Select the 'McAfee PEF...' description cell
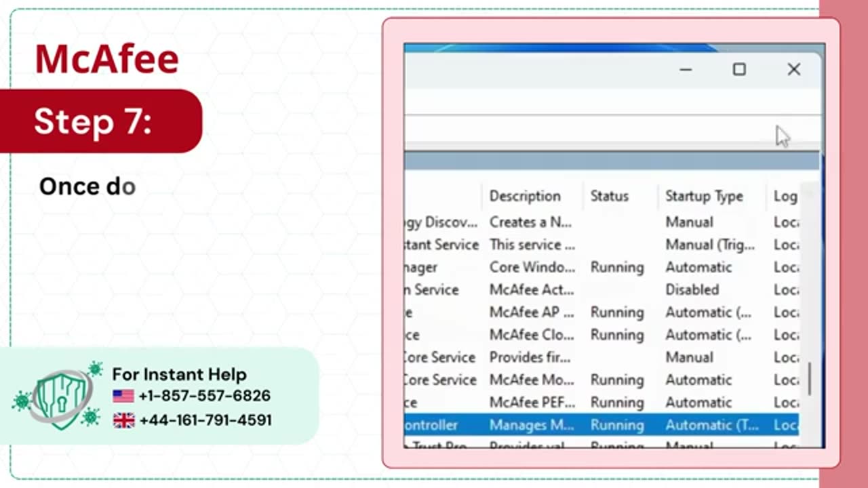This screenshot has width=868, height=488. pos(532,403)
